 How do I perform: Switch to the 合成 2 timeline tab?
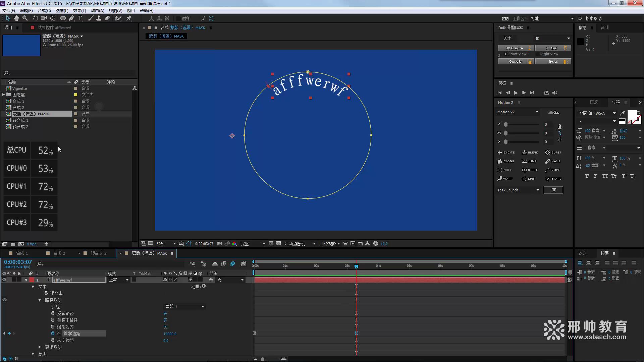[59, 253]
